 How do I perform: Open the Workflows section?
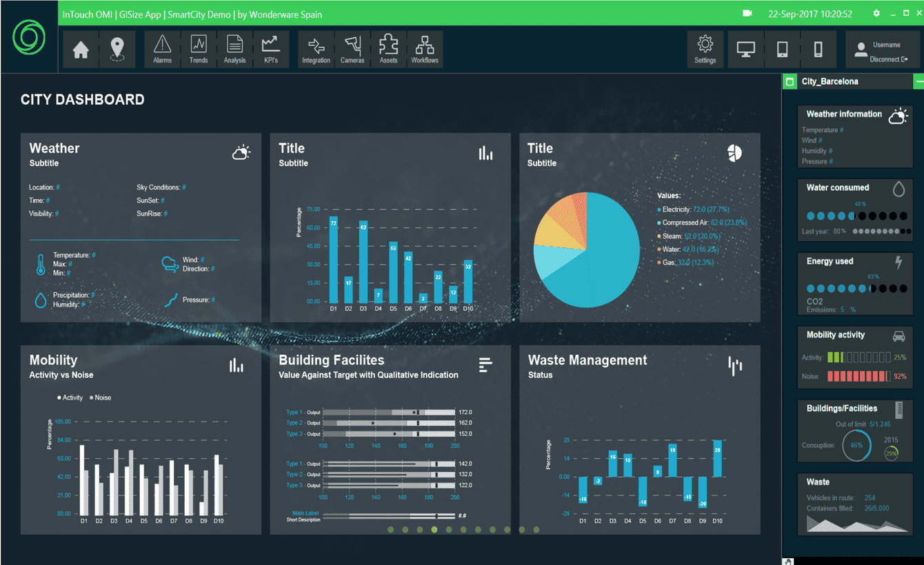click(425, 50)
